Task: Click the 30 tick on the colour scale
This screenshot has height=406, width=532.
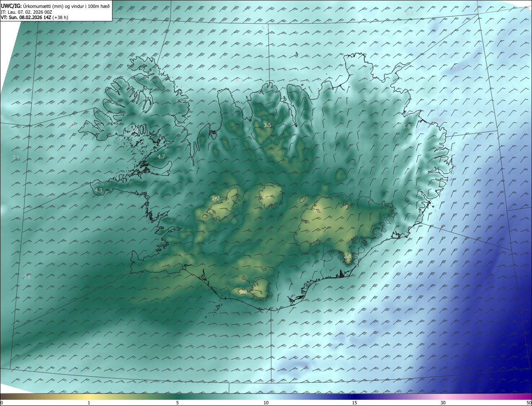Action: pos(443,403)
